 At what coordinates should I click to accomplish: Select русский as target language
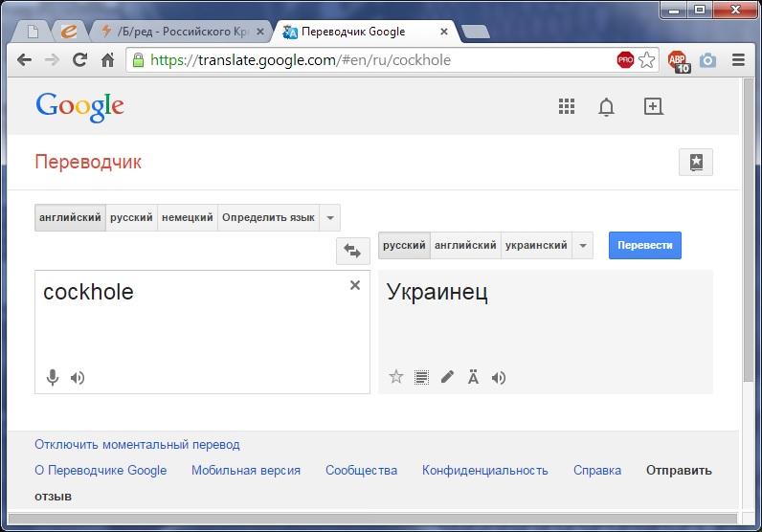pos(404,245)
